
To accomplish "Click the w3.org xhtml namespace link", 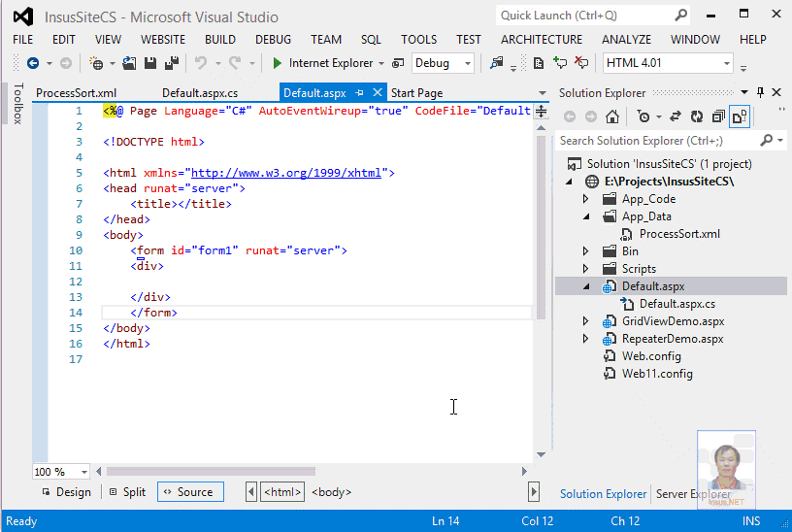I will pos(286,173).
